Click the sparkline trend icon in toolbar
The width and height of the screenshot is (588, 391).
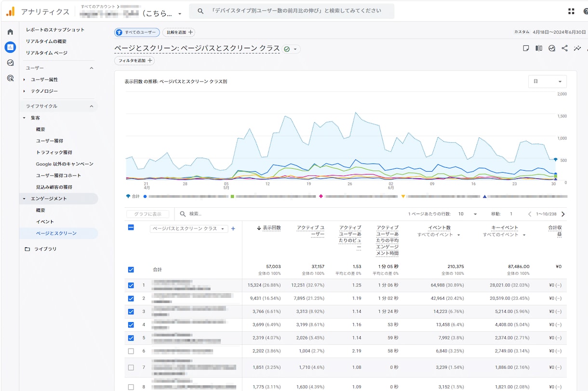pos(577,48)
